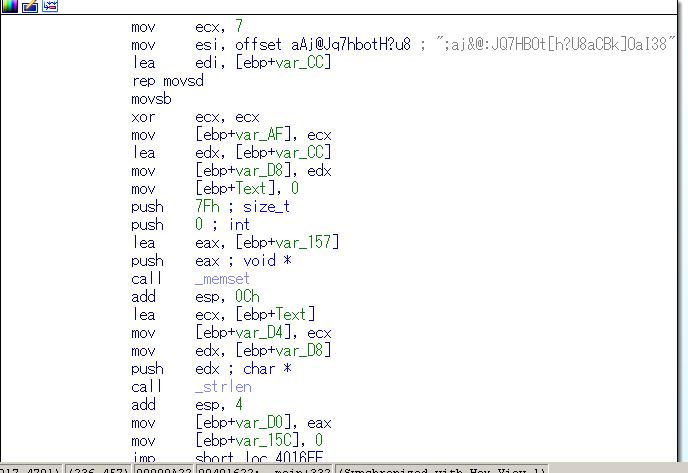Select 'push edx ; char *' line
This screenshot has height=473, width=688.
pyautogui.click(x=211, y=369)
